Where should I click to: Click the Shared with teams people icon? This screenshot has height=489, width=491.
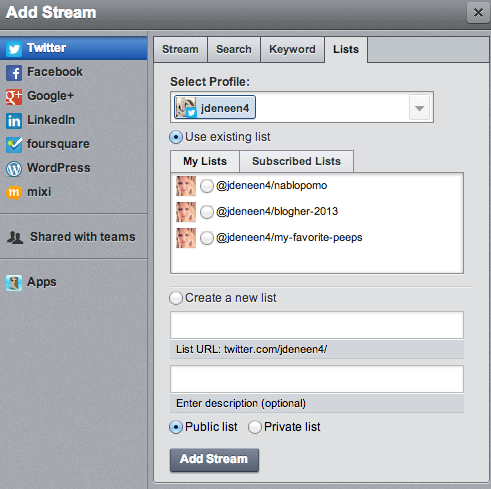tap(15, 238)
